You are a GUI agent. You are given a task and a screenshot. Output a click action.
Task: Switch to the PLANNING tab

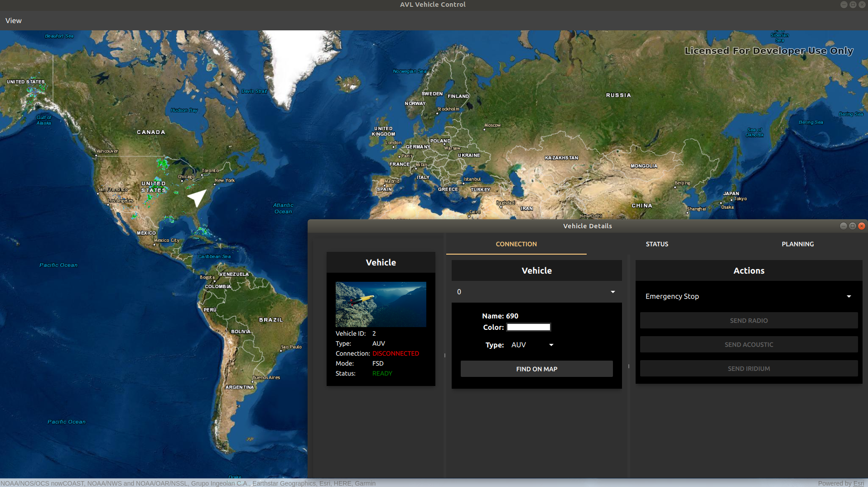click(797, 244)
